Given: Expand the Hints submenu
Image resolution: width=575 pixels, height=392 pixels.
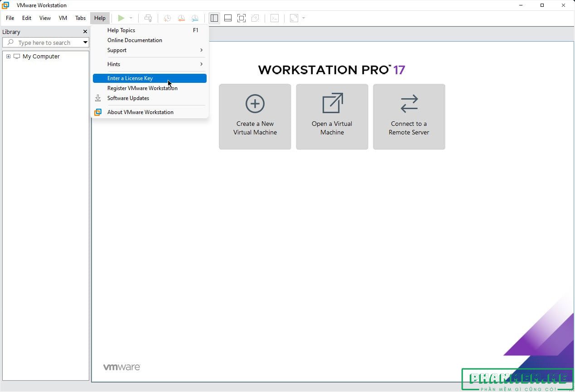Looking at the screenshot, I should tap(150, 64).
